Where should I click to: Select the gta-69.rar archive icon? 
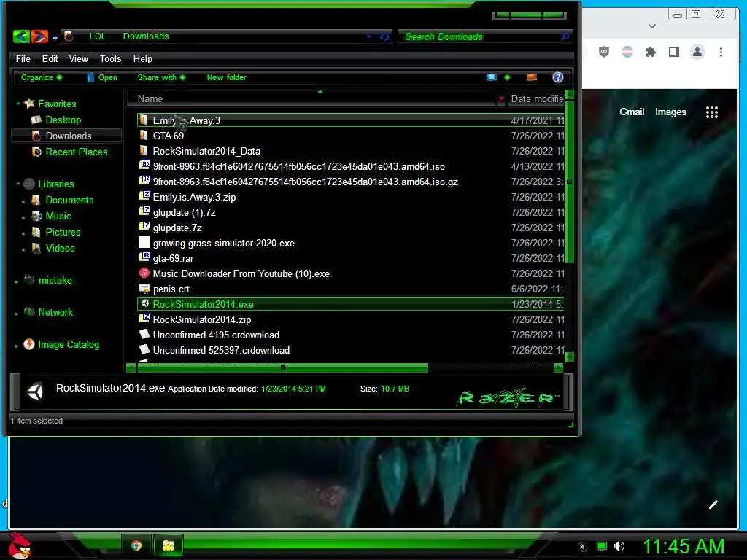[x=144, y=257]
